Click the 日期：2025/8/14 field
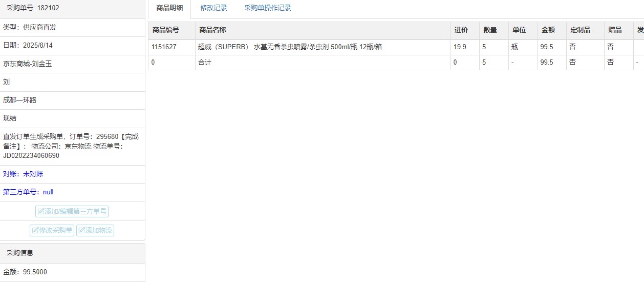Screen dimensions: 644x282 [x=72, y=46]
